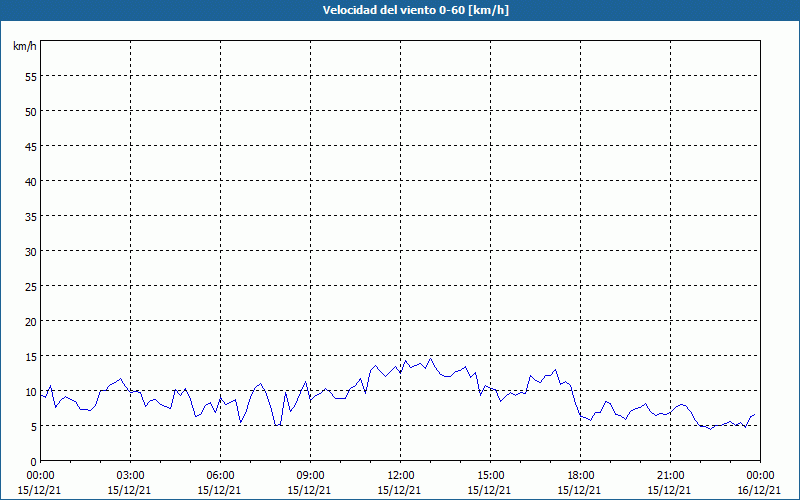Click the 15 y-axis value

[31, 357]
